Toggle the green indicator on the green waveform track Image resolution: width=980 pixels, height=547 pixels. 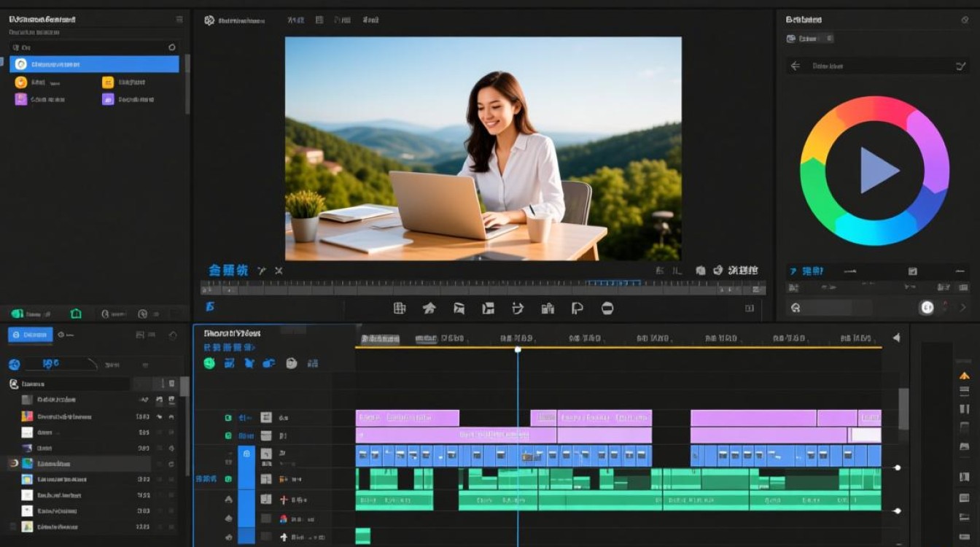coord(228,479)
